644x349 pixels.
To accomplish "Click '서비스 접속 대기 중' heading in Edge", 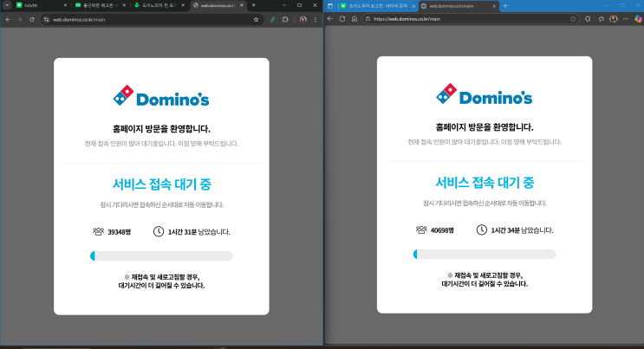I will tap(485, 183).
